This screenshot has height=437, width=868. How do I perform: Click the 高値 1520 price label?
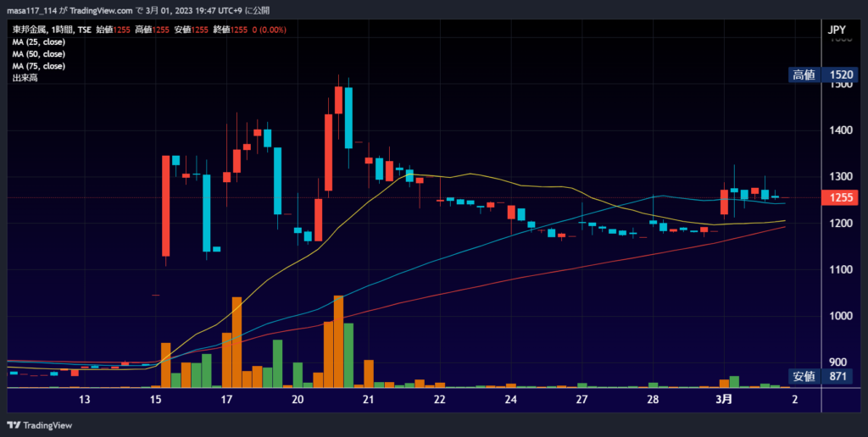(821, 75)
